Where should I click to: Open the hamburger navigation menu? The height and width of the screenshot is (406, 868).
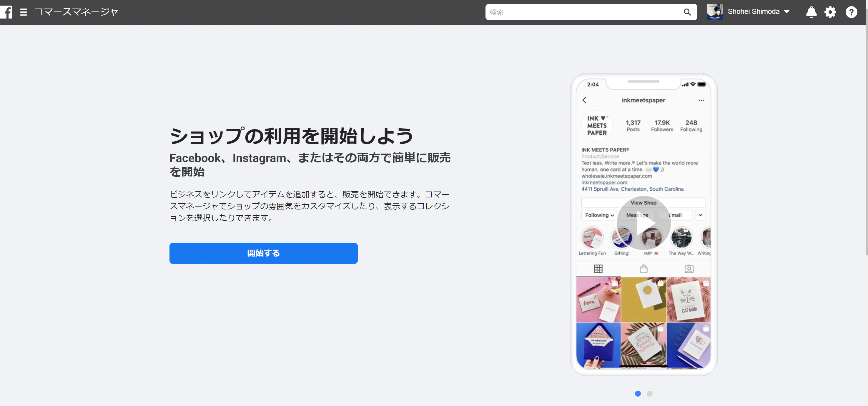[23, 12]
